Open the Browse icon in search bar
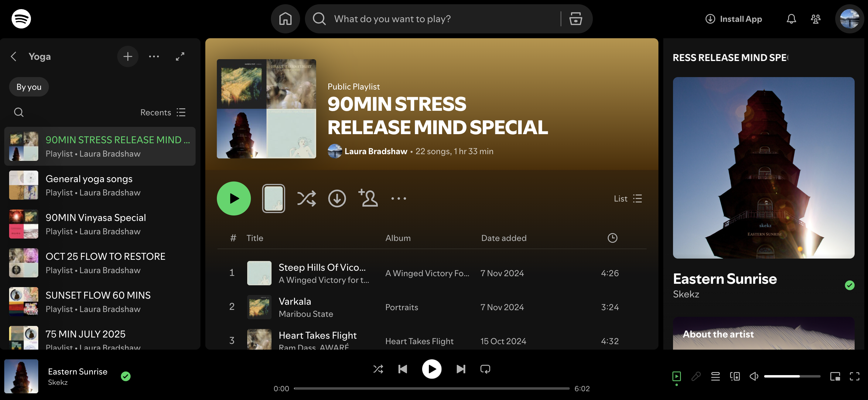868x400 pixels. (x=576, y=19)
